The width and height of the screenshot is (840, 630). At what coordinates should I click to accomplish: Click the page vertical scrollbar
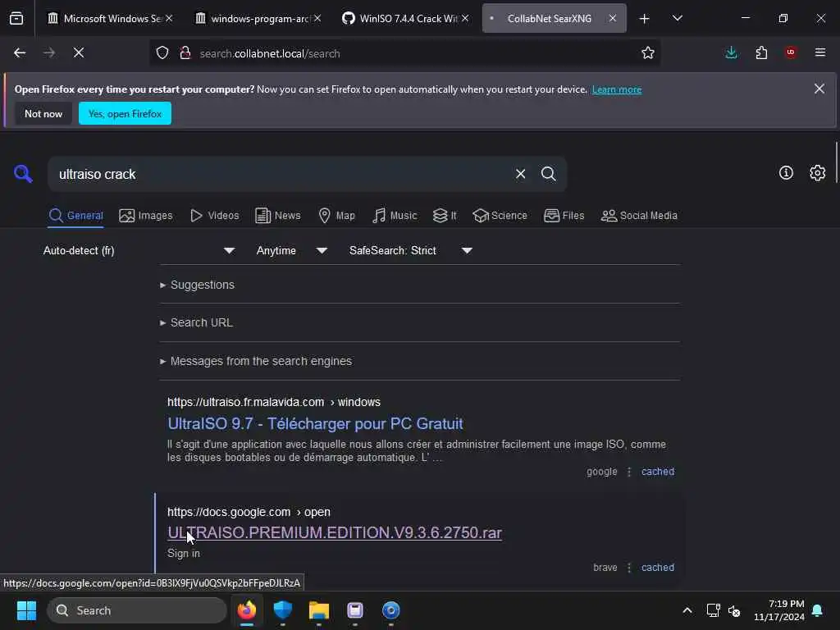coord(836,163)
